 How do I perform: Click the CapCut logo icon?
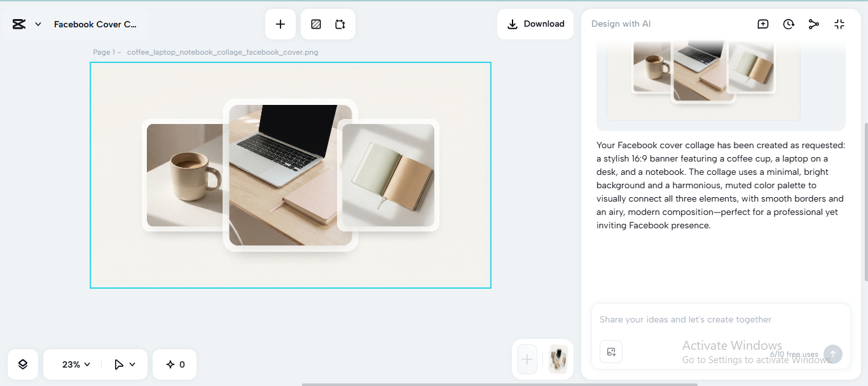coord(19,24)
